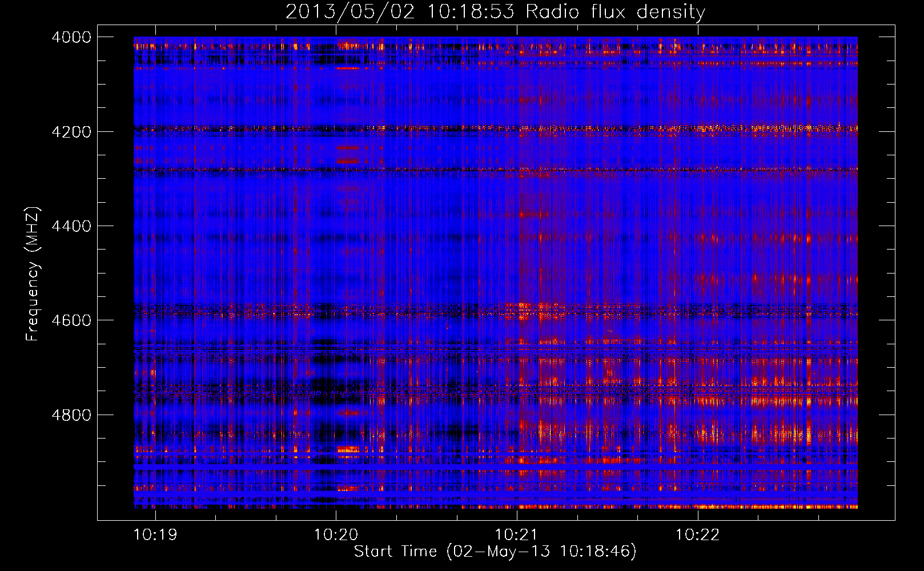This screenshot has height=571, width=924.
Task: Click the "Start Time (02-May-13 10:18:46)" axis label
Action: [x=495, y=552]
